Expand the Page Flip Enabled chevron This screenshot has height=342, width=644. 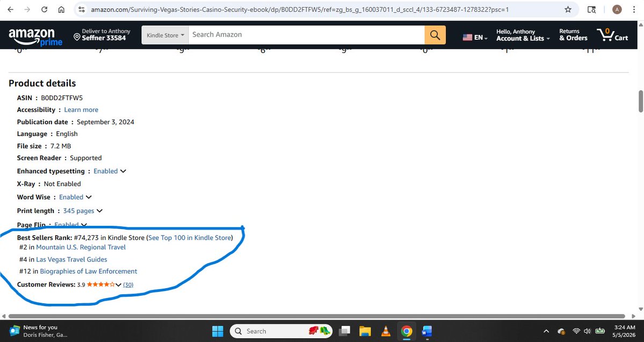[x=84, y=225]
